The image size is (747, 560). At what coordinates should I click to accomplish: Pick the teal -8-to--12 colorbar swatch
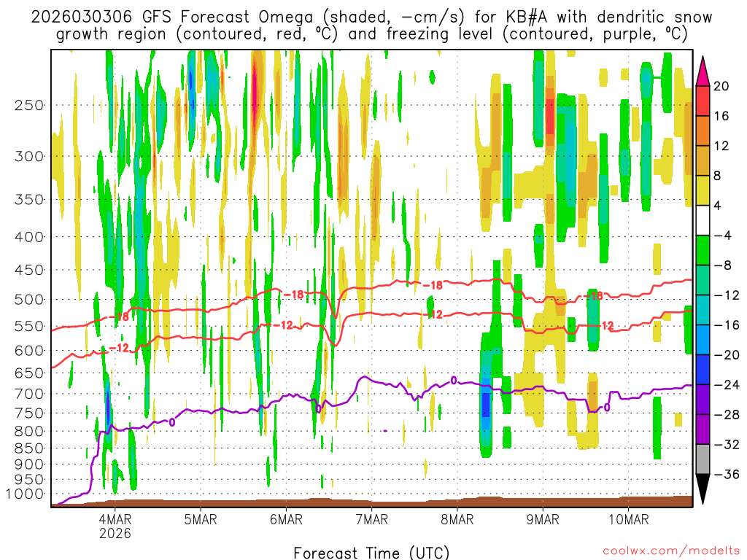click(703, 280)
